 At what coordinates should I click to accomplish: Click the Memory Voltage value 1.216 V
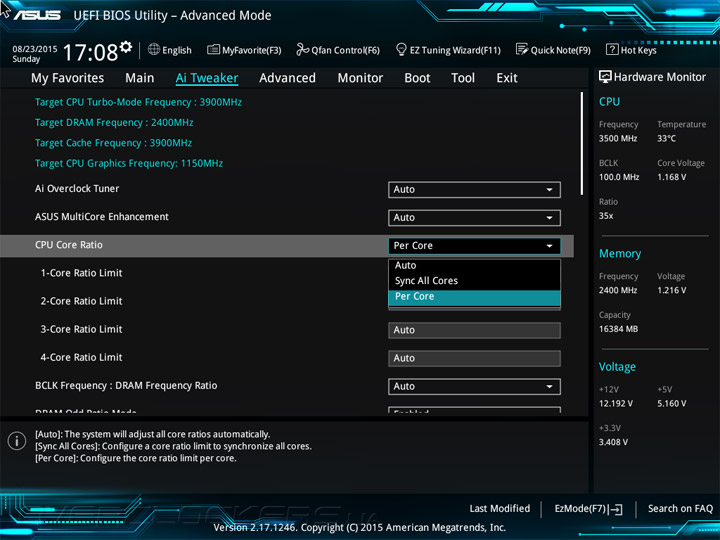coord(672,290)
